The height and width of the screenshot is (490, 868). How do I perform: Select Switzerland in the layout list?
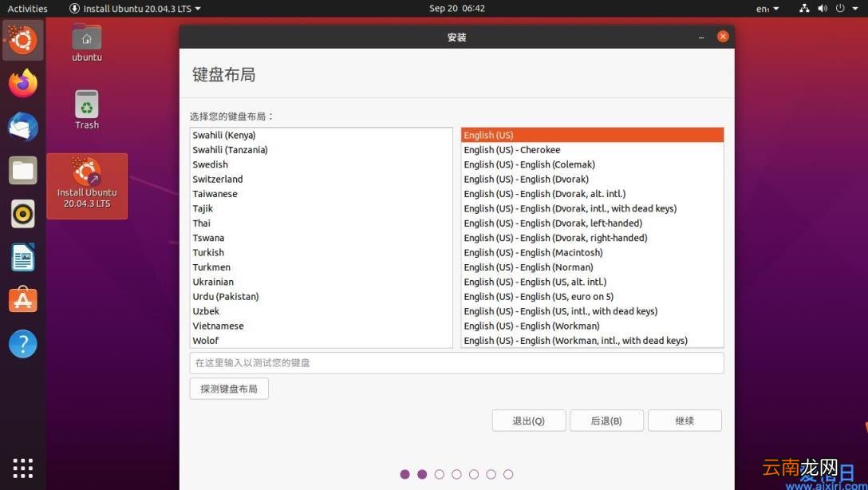(x=321, y=179)
